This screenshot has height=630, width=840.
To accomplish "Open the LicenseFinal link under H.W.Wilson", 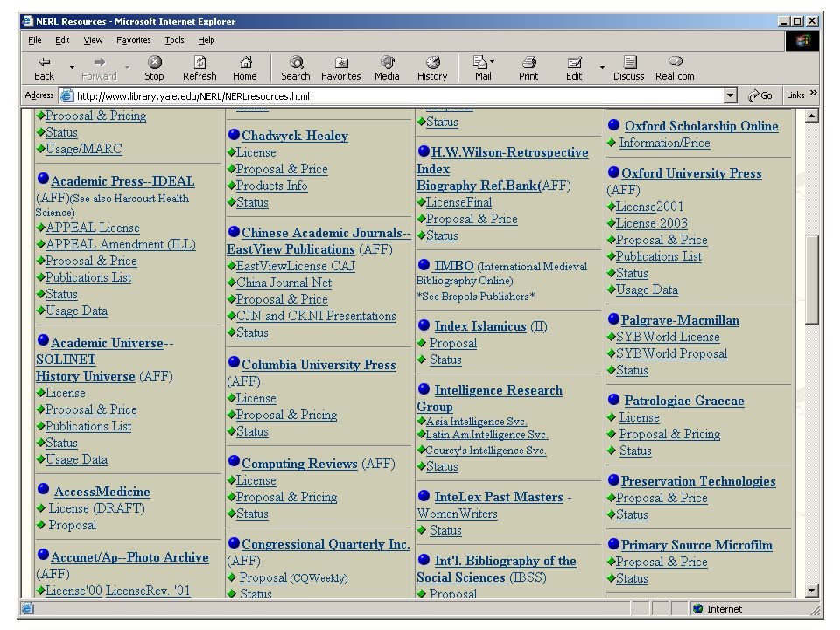I will (458, 202).
